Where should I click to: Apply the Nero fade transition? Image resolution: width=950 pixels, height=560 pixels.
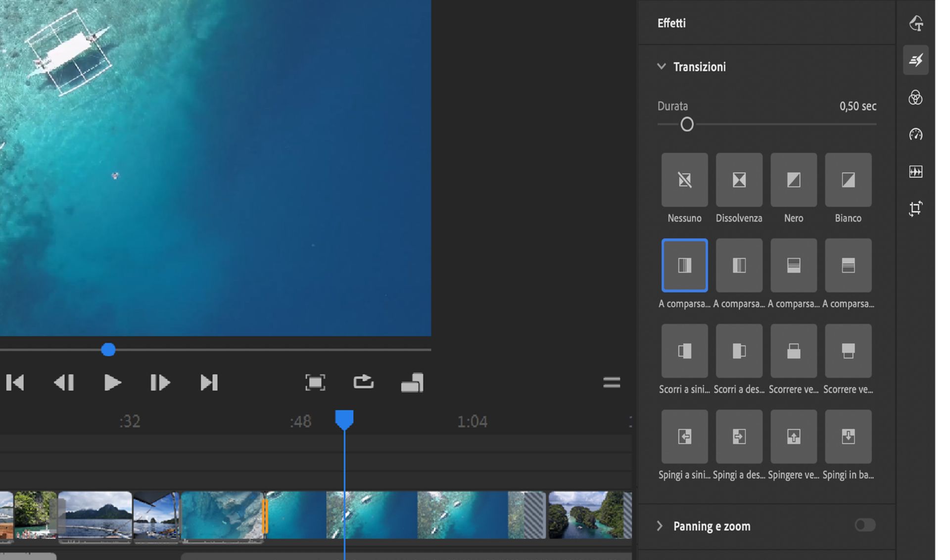coord(793,180)
